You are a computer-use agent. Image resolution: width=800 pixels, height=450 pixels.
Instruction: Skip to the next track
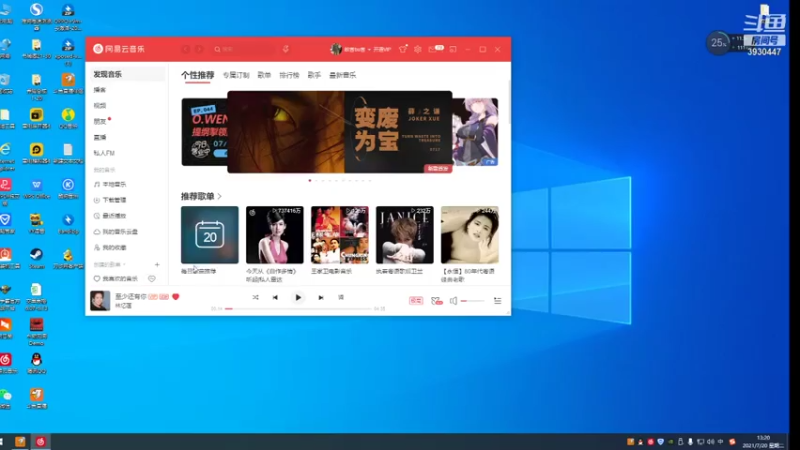click(x=321, y=297)
